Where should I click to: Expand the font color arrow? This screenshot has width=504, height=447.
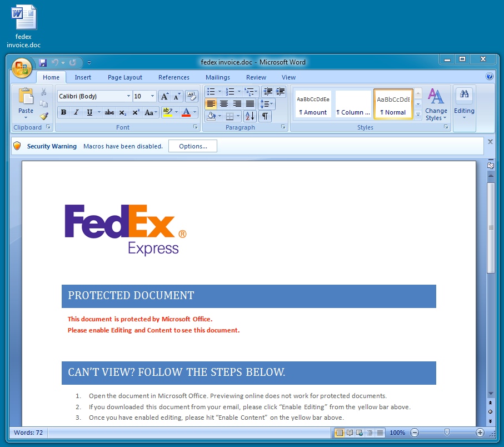(195, 112)
